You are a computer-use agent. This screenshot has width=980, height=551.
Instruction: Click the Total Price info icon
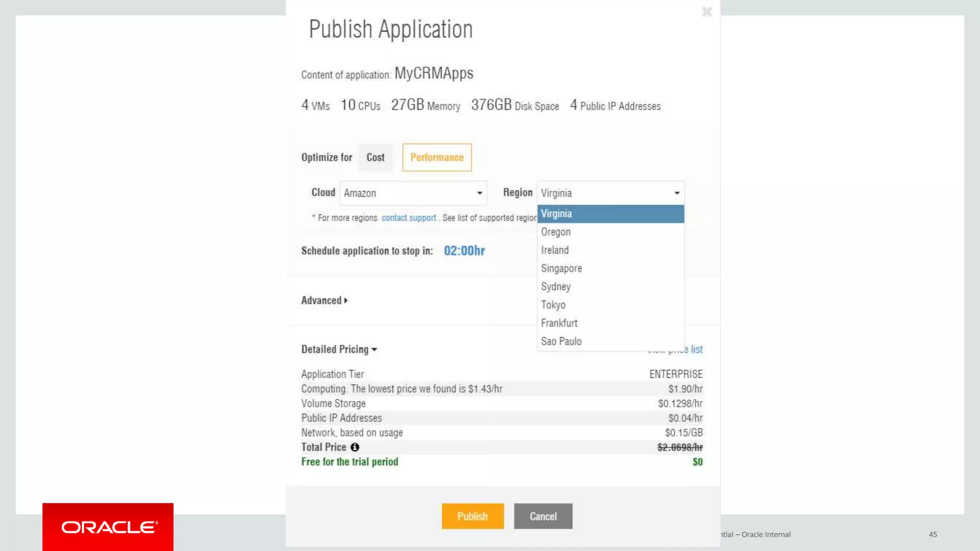(x=355, y=447)
